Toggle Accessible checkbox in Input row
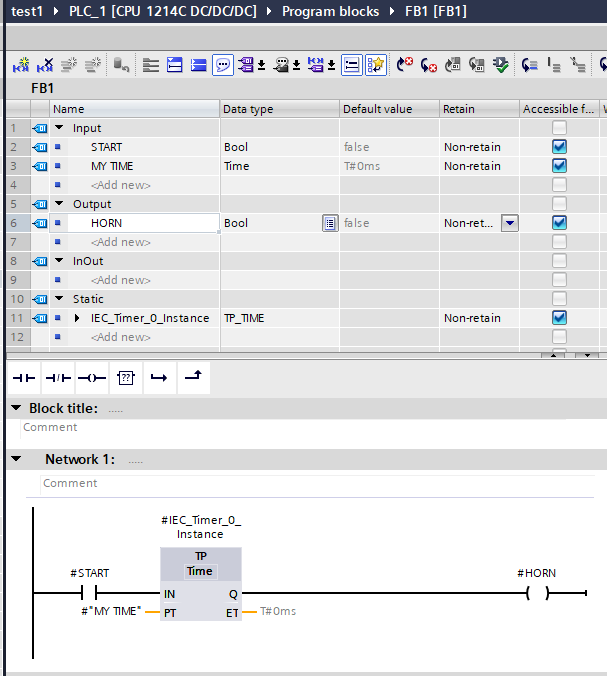Image resolution: width=607 pixels, height=676 pixels. click(559, 128)
